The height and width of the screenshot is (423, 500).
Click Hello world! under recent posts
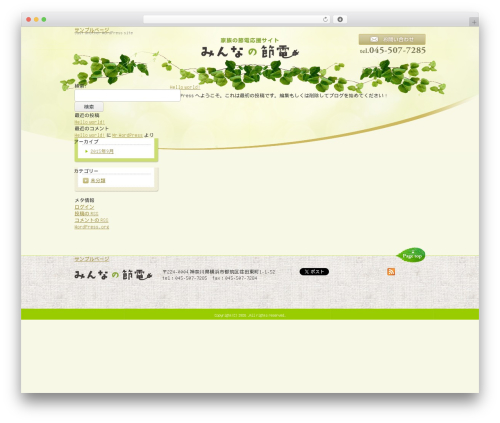89,122
